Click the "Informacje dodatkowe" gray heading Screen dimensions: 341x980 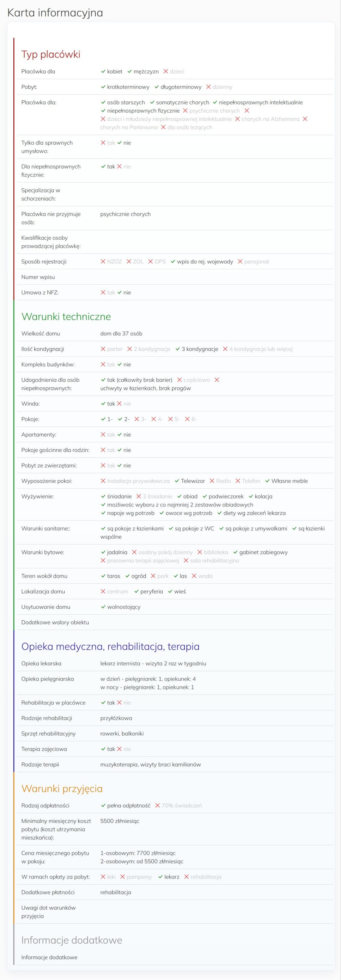[x=72, y=940]
